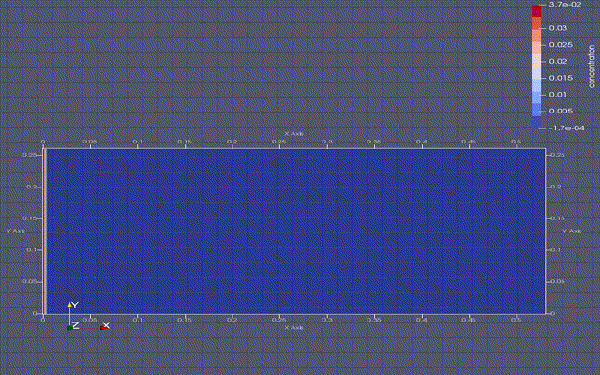Click the dark blue bottom segment of color legend
The image size is (600, 375).
[x=536, y=122]
